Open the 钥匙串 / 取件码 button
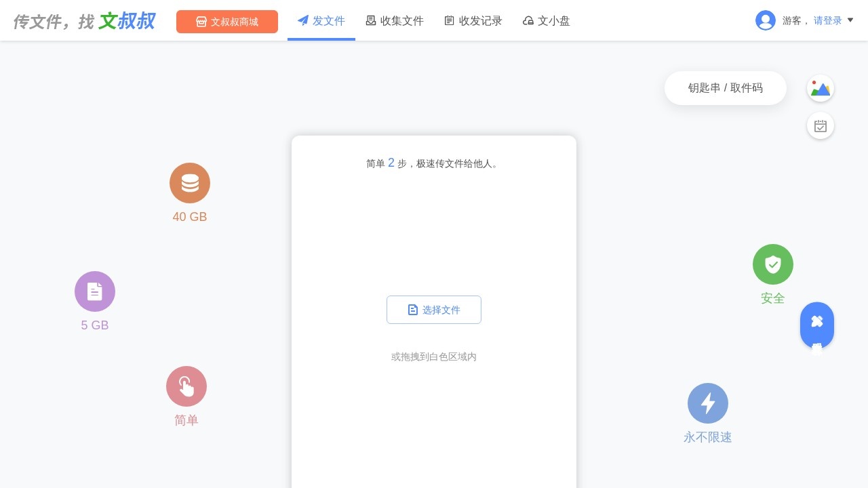Screen dimensions: 868x488 pyautogui.click(x=726, y=88)
